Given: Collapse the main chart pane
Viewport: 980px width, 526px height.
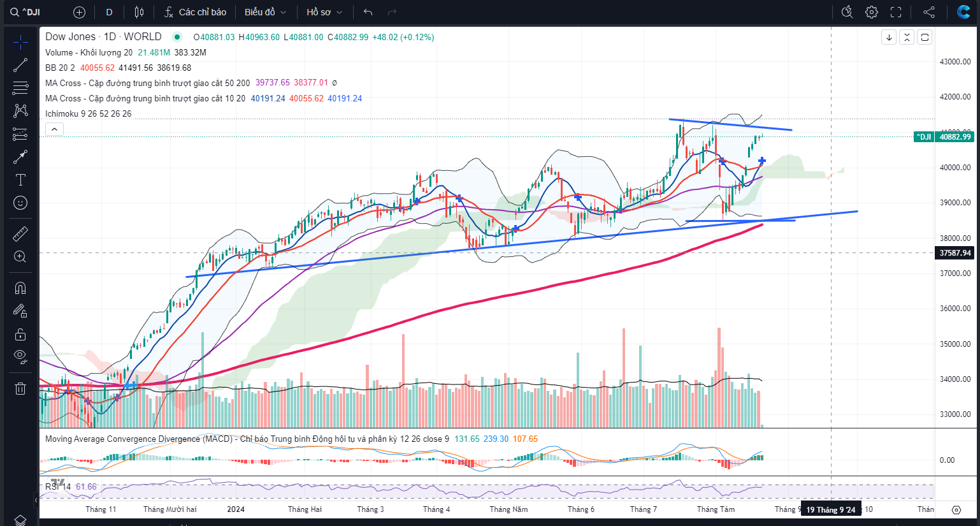Looking at the screenshot, I should point(907,37).
